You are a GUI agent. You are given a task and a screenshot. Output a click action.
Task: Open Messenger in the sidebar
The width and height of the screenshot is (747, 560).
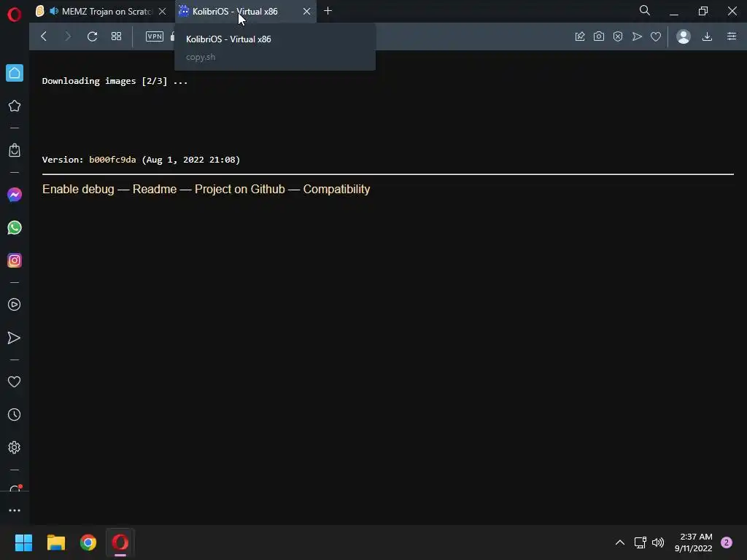click(x=15, y=195)
